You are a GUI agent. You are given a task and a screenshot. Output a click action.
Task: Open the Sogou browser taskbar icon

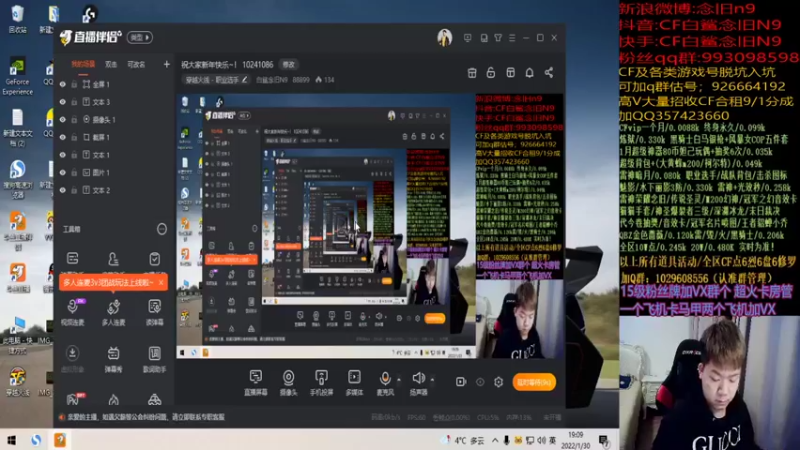point(36,440)
